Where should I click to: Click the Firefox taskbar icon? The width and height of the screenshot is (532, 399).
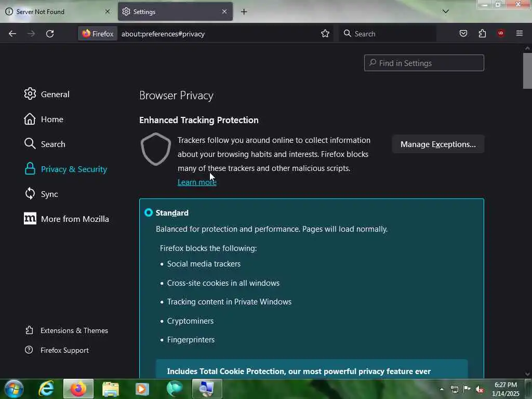pos(78,389)
